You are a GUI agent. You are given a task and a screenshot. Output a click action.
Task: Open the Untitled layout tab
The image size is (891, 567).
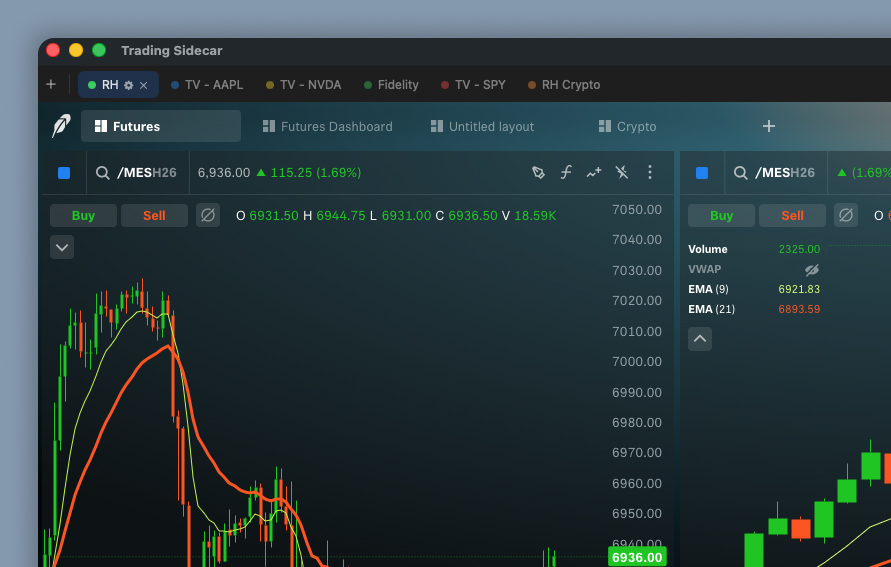[482, 126]
